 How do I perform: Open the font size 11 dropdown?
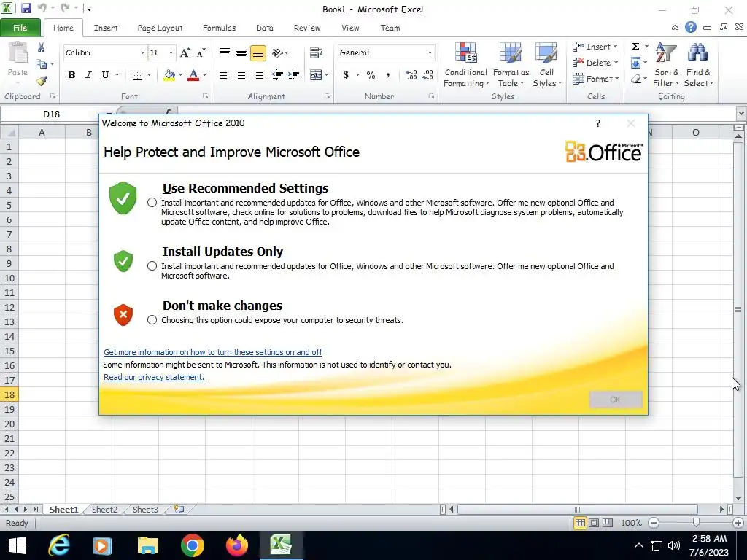click(x=171, y=52)
